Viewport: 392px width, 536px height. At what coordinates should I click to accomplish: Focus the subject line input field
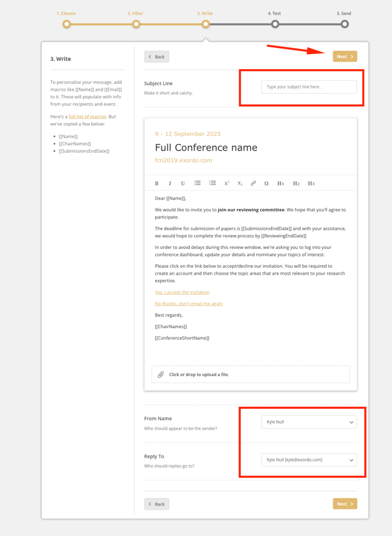tap(309, 87)
